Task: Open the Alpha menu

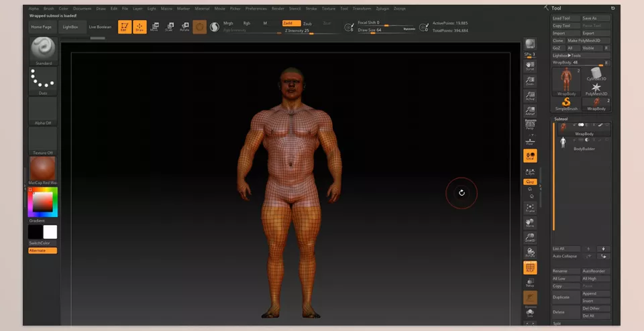Action: 34,9
